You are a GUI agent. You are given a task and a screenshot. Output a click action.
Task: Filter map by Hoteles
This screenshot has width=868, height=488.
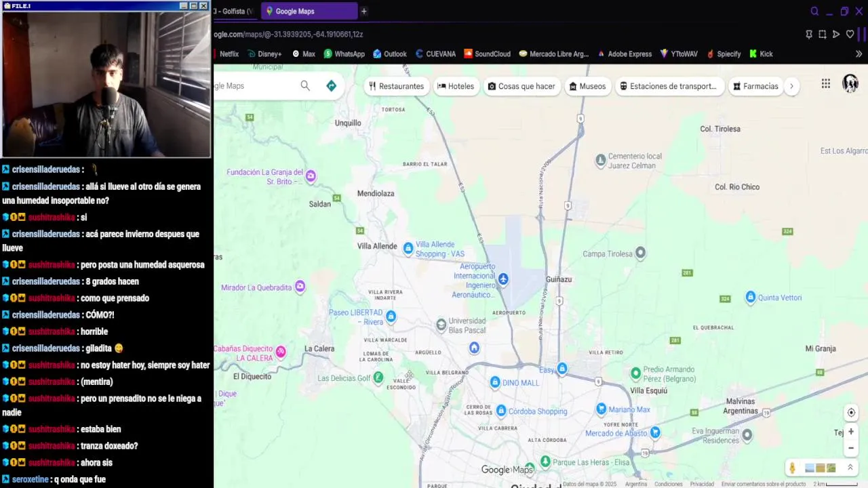point(456,86)
